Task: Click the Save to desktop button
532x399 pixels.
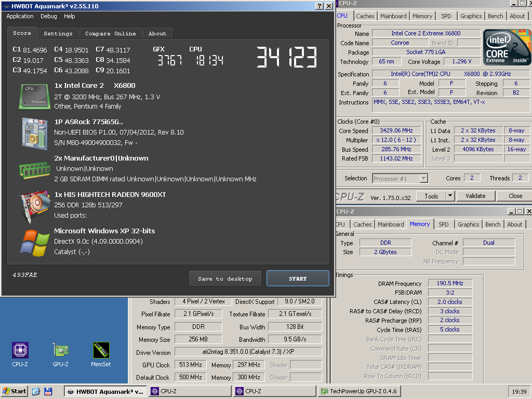Action: tap(225, 278)
